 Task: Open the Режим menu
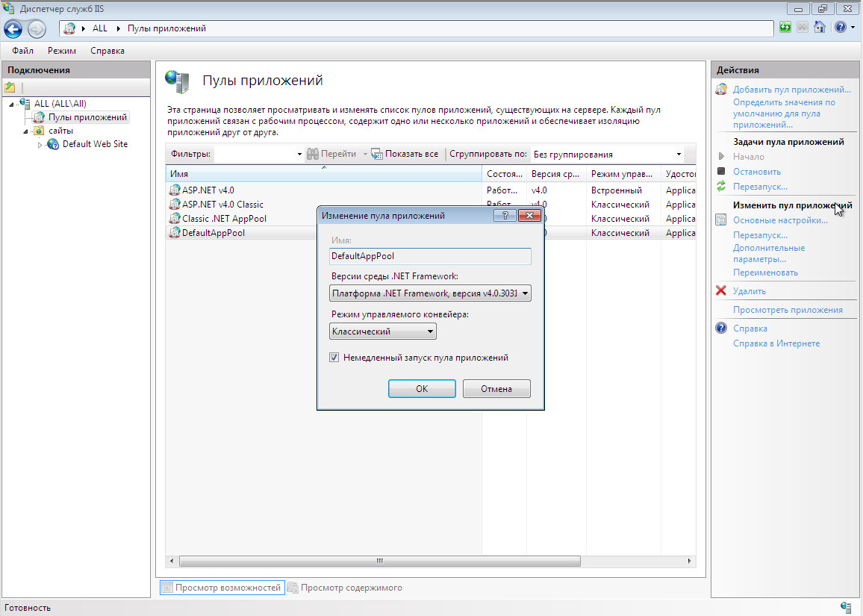tap(62, 51)
